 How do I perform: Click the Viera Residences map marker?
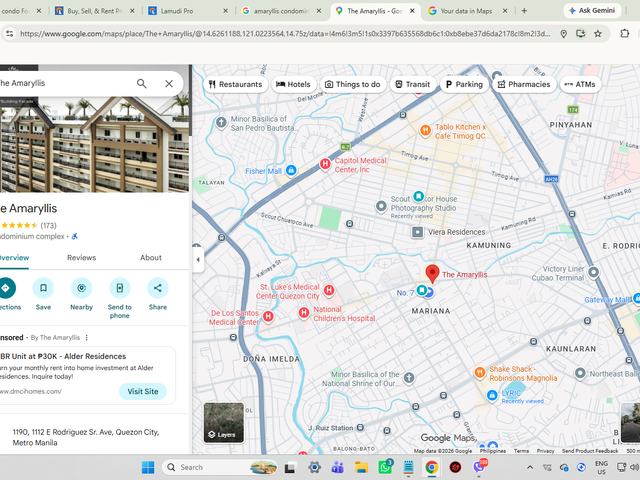417,232
